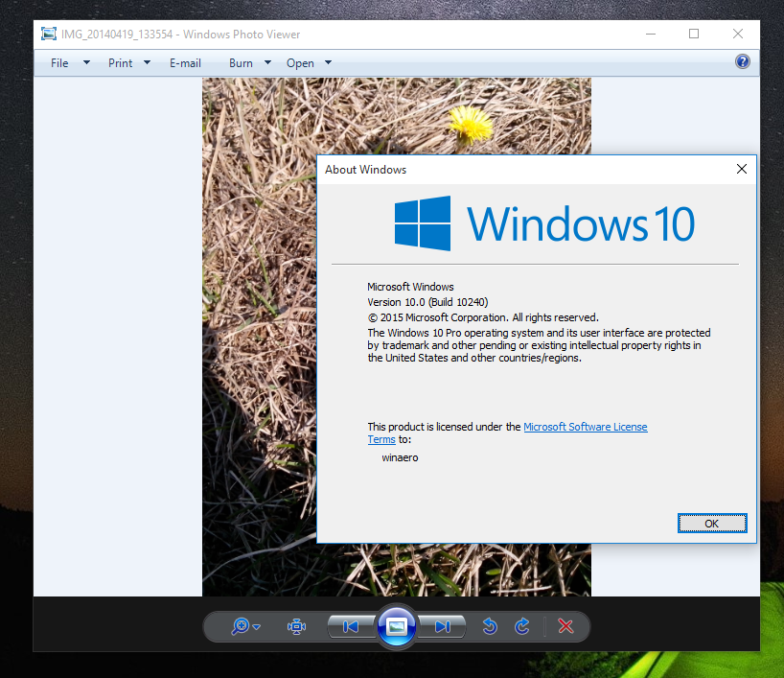Open the File menu
The image size is (784, 678).
(59, 63)
